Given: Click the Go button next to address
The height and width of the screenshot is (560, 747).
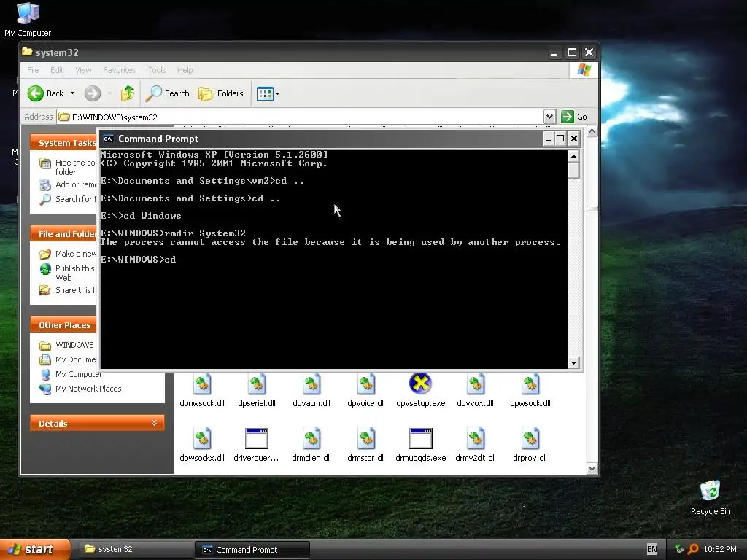Looking at the screenshot, I should [574, 117].
